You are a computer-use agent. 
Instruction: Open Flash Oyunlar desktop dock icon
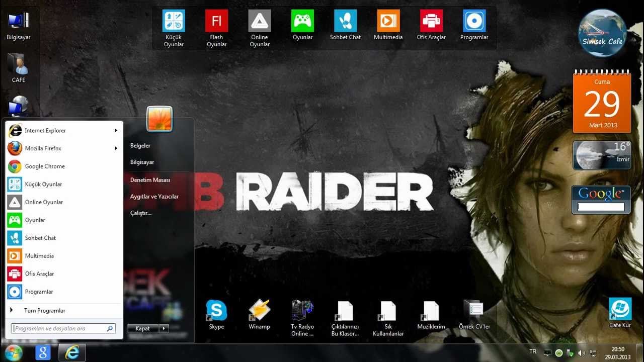pos(217,28)
